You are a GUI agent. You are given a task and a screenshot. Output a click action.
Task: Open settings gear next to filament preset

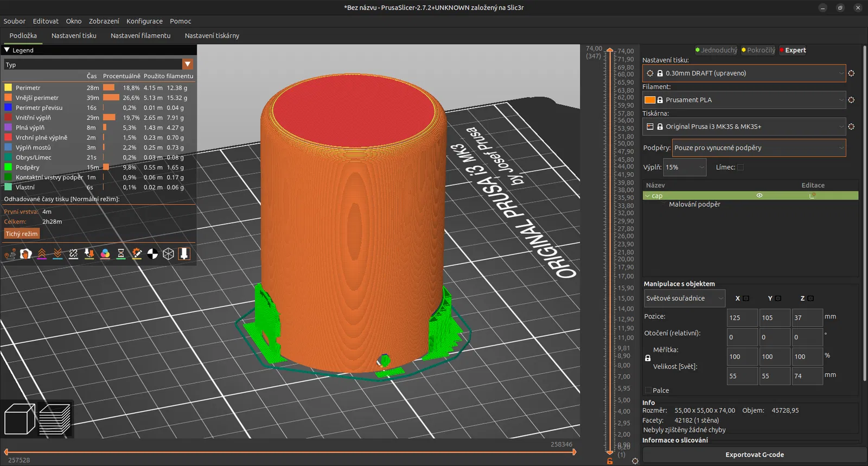coord(851,100)
